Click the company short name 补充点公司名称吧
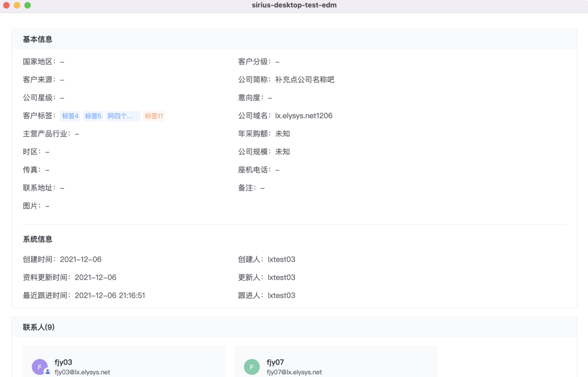This screenshot has width=588, height=377. (x=304, y=80)
